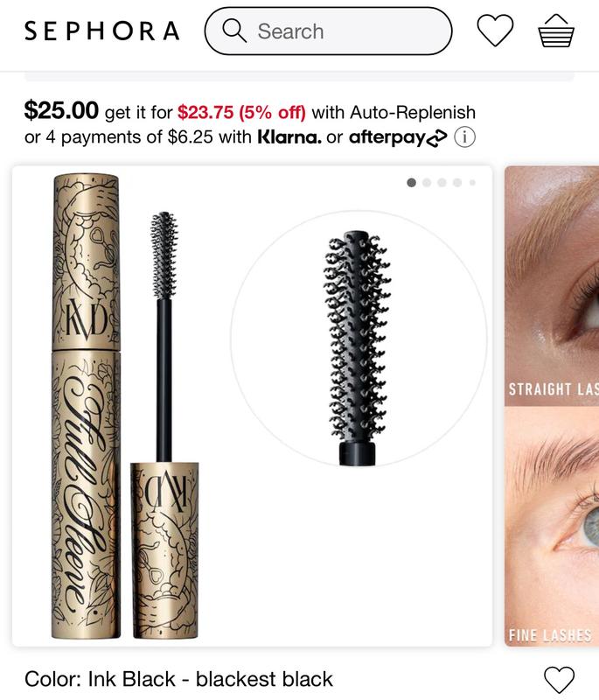The image size is (599, 700).
Task: Open the afterpay payment link
Action: point(398,137)
